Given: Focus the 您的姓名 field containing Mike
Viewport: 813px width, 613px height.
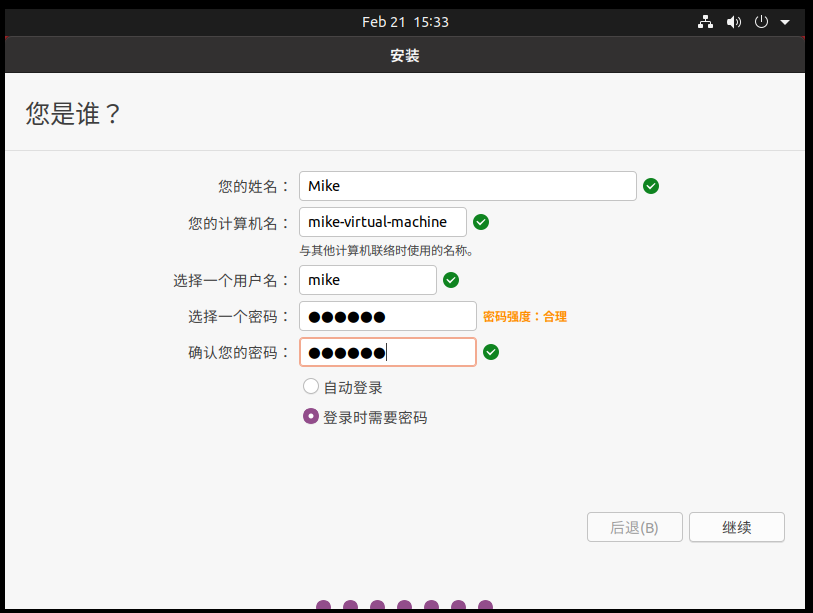Looking at the screenshot, I should (x=468, y=186).
